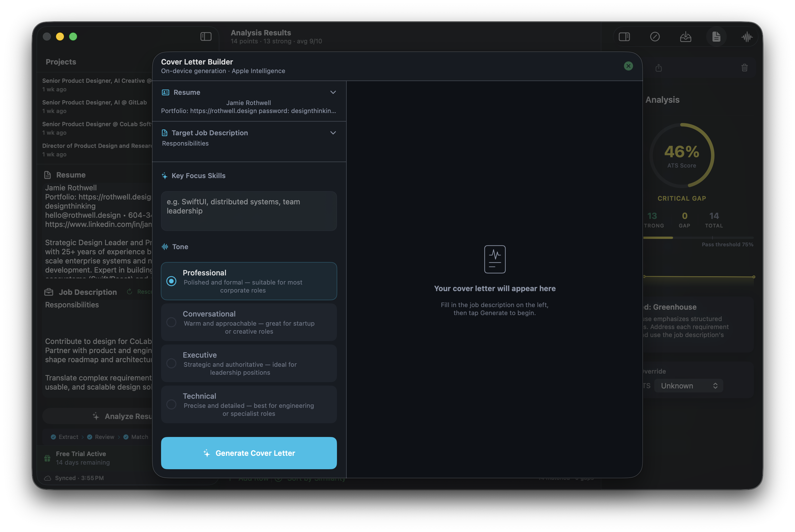Screen dimensions: 795x532
Task: Click the Analysis Results title
Action: [261, 33]
